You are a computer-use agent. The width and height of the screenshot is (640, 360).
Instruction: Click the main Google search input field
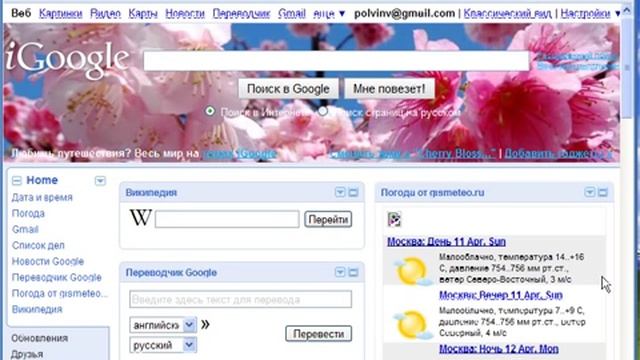pos(336,60)
